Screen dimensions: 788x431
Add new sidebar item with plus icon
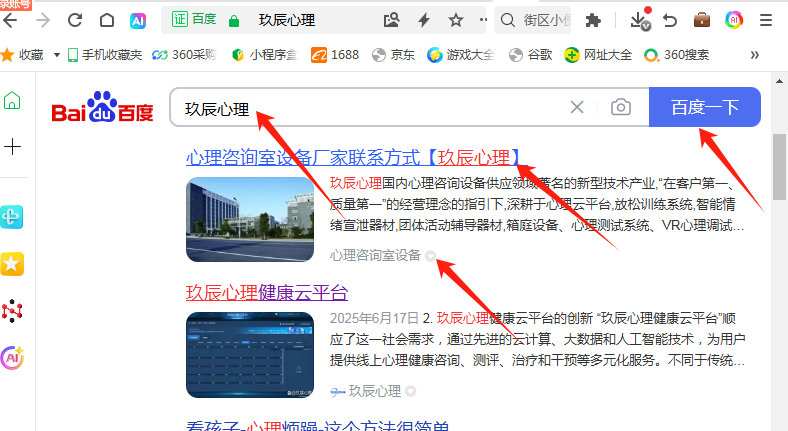tap(12, 147)
